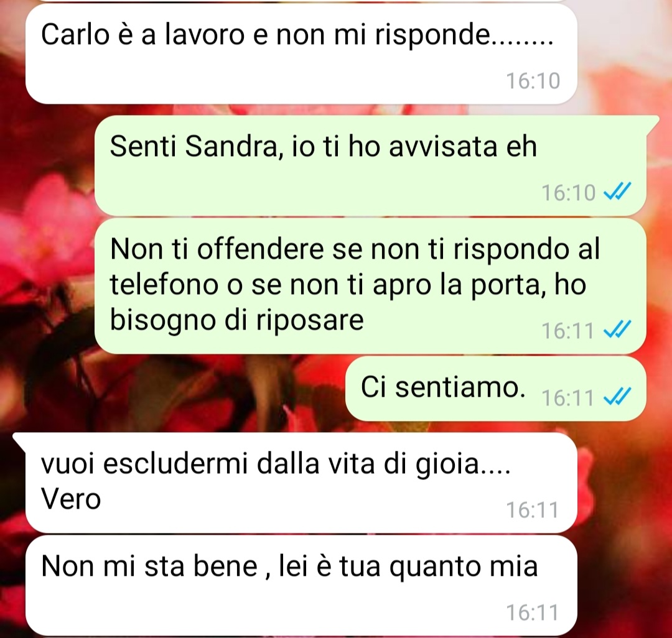Viewport: 672px width, 638px height.
Task: Tap the blue read-receipt ticks on 'Senti Sandra' message
Action: (617, 192)
